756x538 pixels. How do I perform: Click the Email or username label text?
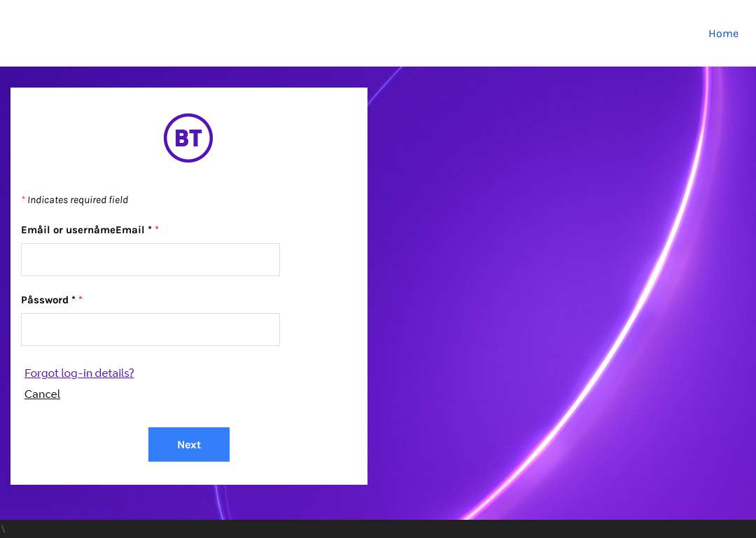click(x=83, y=230)
